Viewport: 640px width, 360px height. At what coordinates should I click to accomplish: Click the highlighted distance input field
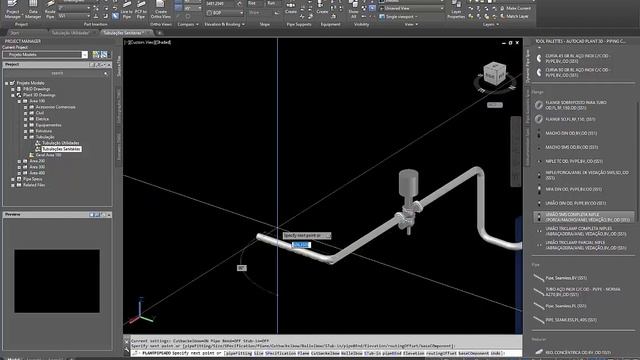coord(301,244)
